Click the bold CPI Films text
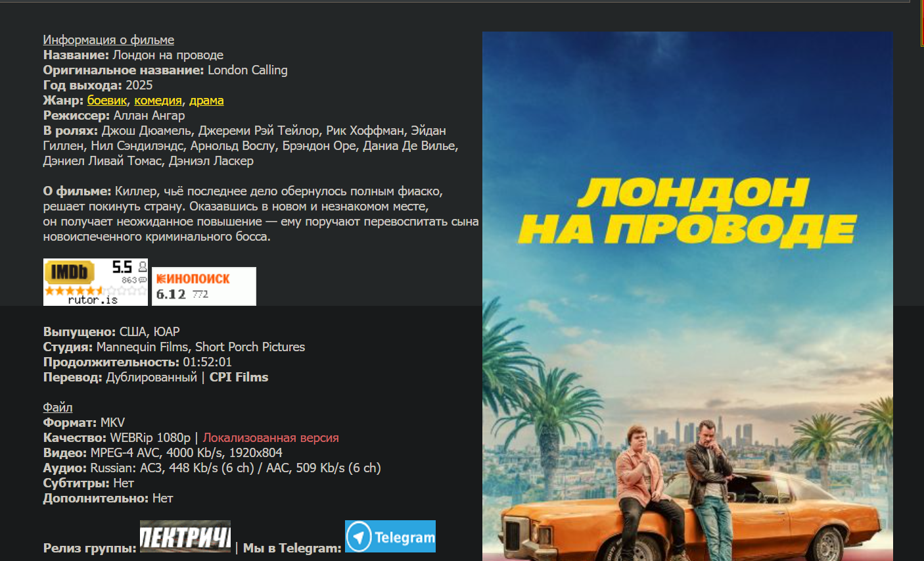Image resolution: width=924 pixels, height=561 pixels. (239, 377)
